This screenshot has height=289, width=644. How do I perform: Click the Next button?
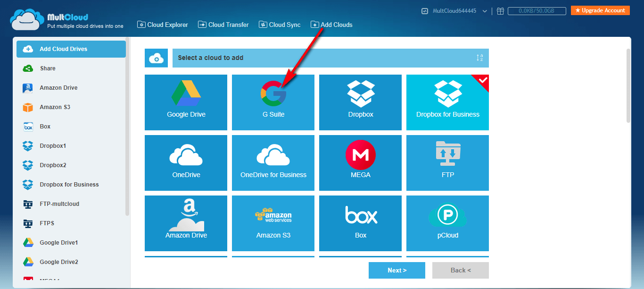pyautogui.click(x=397, y=270)
